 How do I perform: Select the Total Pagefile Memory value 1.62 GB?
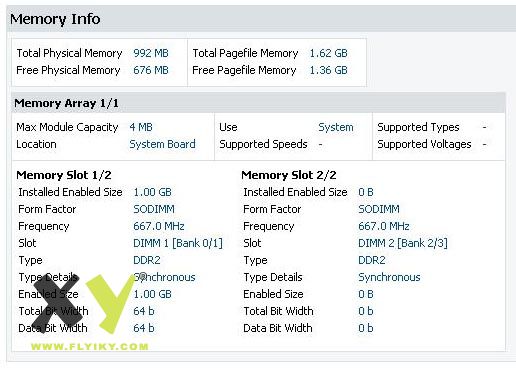(x=328, y=53)
